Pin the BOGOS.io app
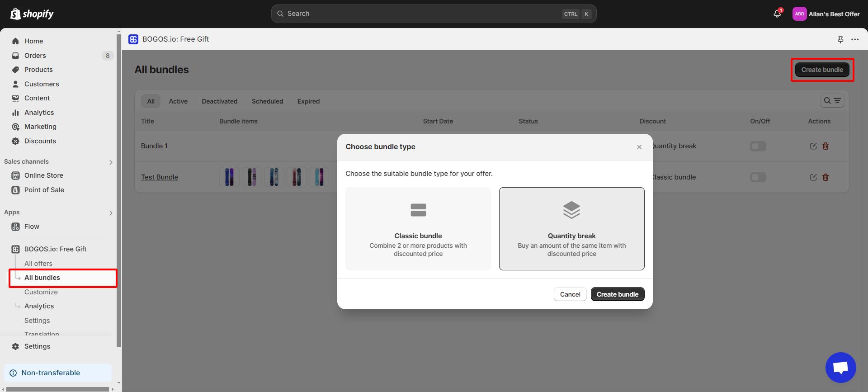The width and height of the screenshot is (868, 392). [x=840, y=39]
